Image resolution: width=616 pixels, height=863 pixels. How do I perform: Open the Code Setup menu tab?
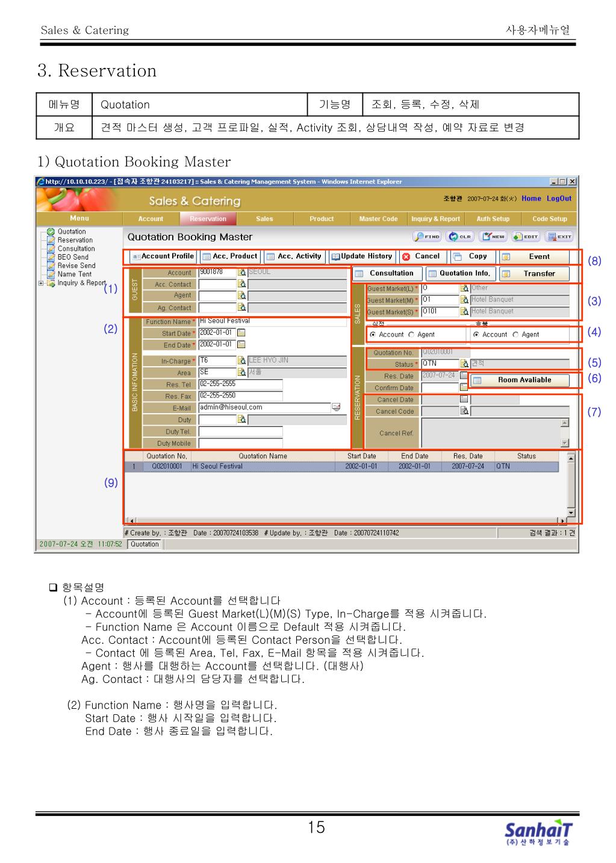coord(550,219)
